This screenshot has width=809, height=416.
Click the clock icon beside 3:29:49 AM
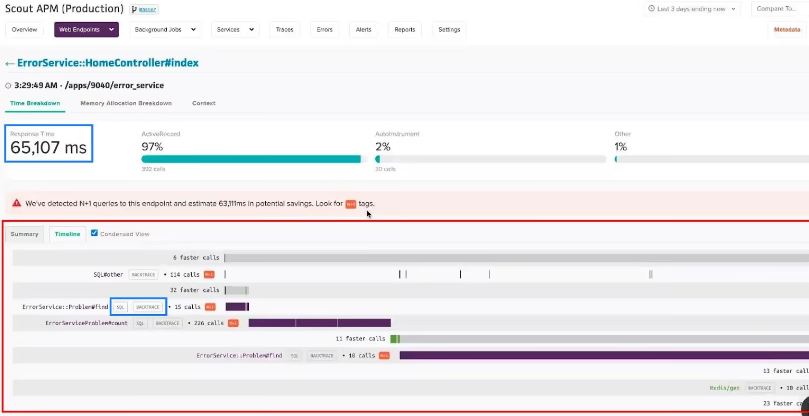pyautogui.click(x=8, y=86)
